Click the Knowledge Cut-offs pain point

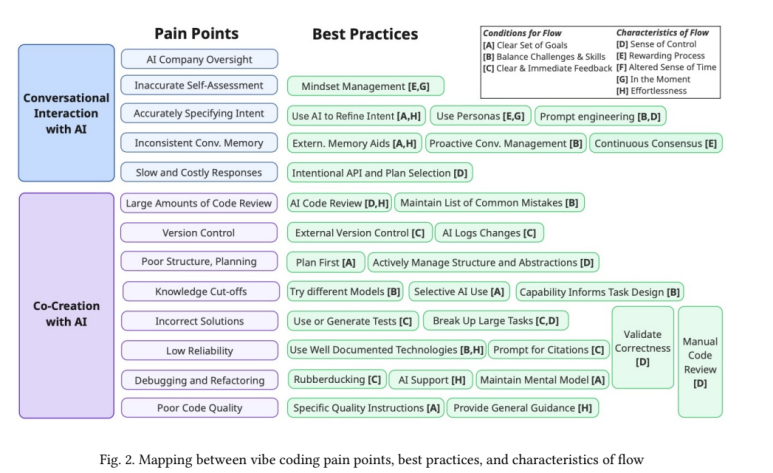(x=199, y=291)
